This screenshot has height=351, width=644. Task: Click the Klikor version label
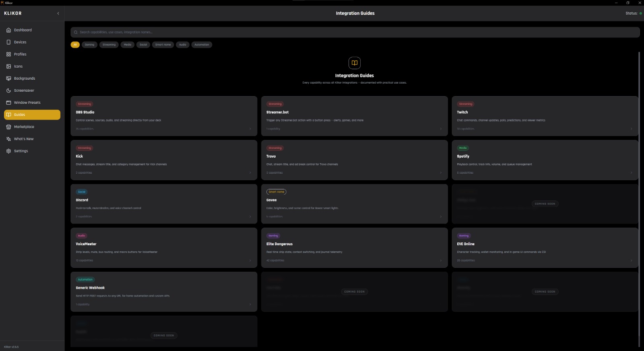click(11, 347)
